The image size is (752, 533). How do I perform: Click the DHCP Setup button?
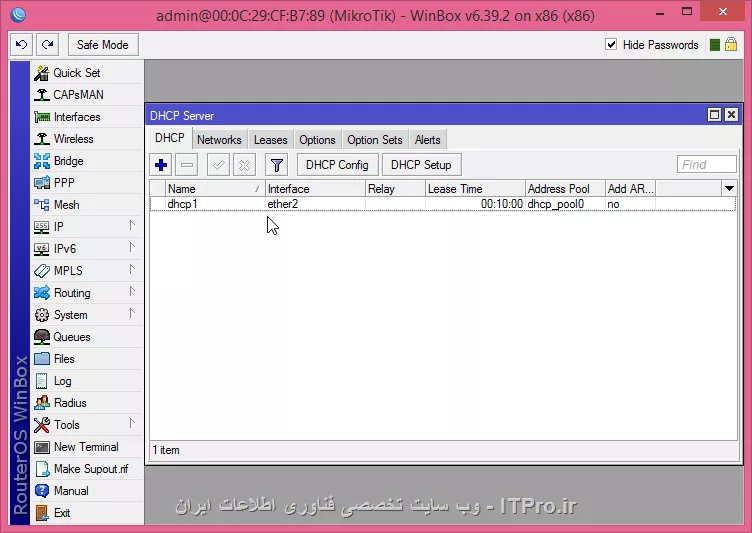(421, 165)
